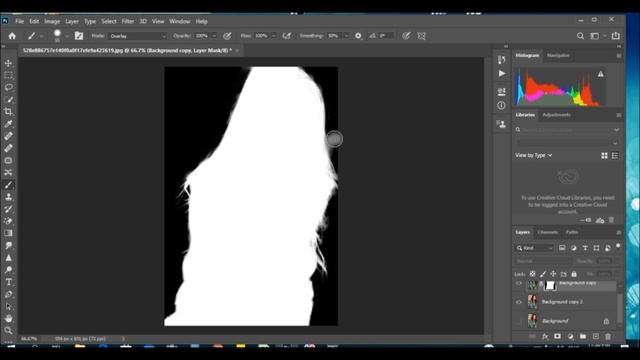This screenshot has height=360, width=640.
Task: Toggle lock position
Action: click(x=553, y=274)
